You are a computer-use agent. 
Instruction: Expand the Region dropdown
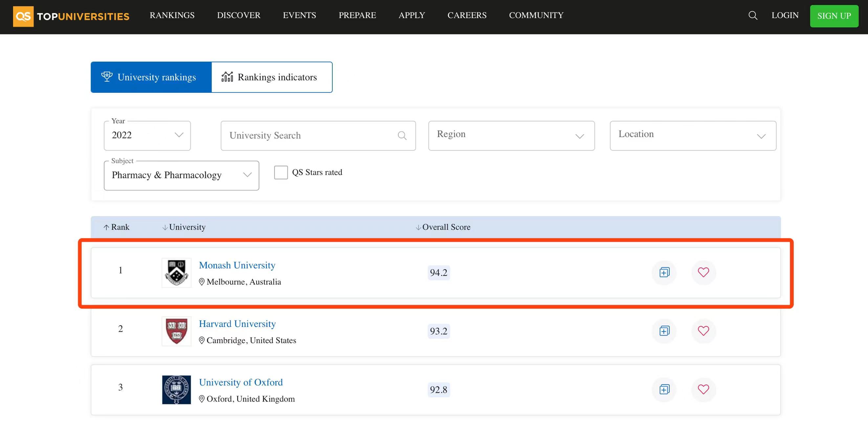point(511,135)
